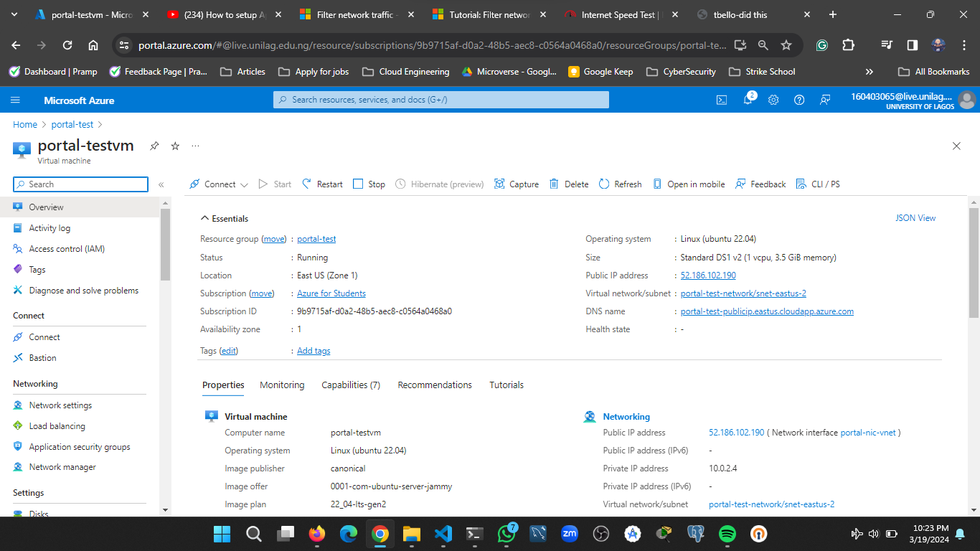Stop the virtual machine
The width and height of the screenshot is (980, 551).
pyautogui.click(x=369, y=184)
